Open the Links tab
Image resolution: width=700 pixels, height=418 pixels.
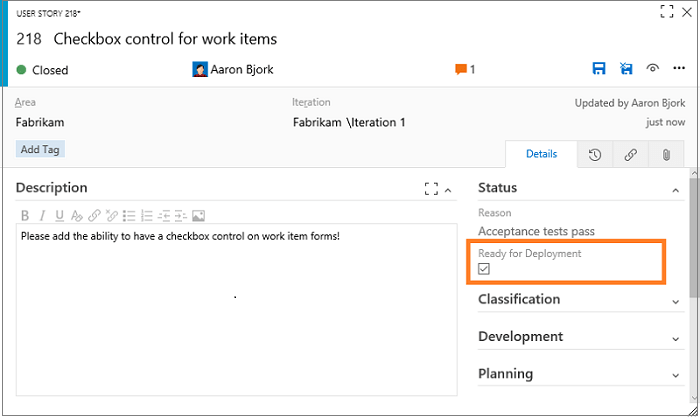point(630,154)
